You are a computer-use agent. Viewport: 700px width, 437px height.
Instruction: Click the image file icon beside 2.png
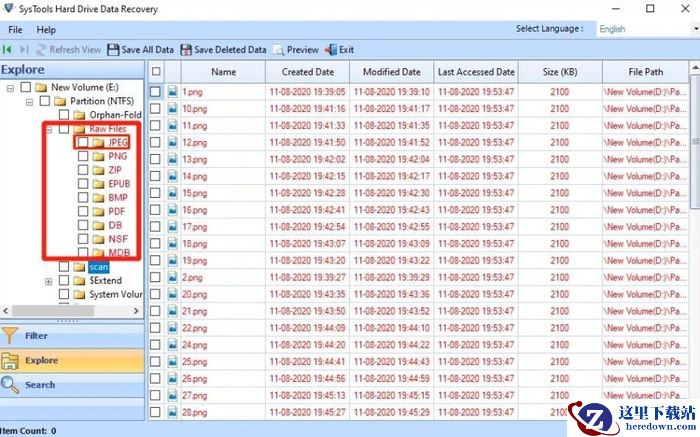click(x=172, y=277)
